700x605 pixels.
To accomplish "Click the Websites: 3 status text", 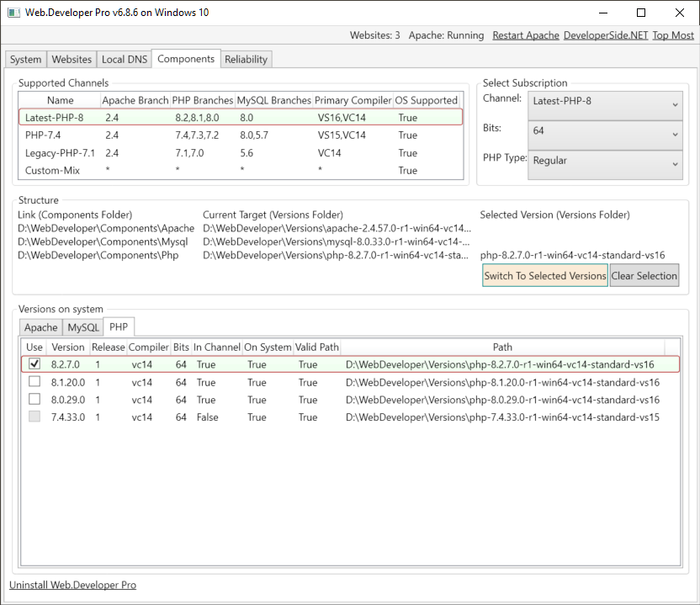I will pyautogui.click(x=375, y=35).
